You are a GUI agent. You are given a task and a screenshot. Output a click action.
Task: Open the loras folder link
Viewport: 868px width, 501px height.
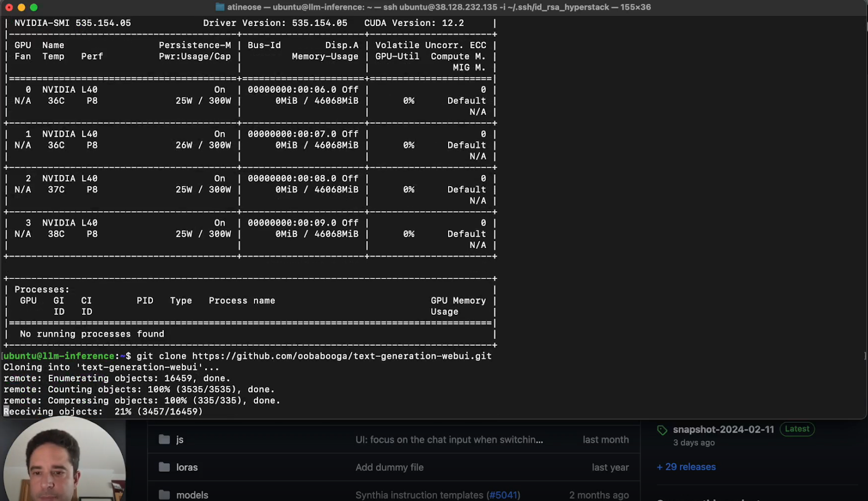187,467
